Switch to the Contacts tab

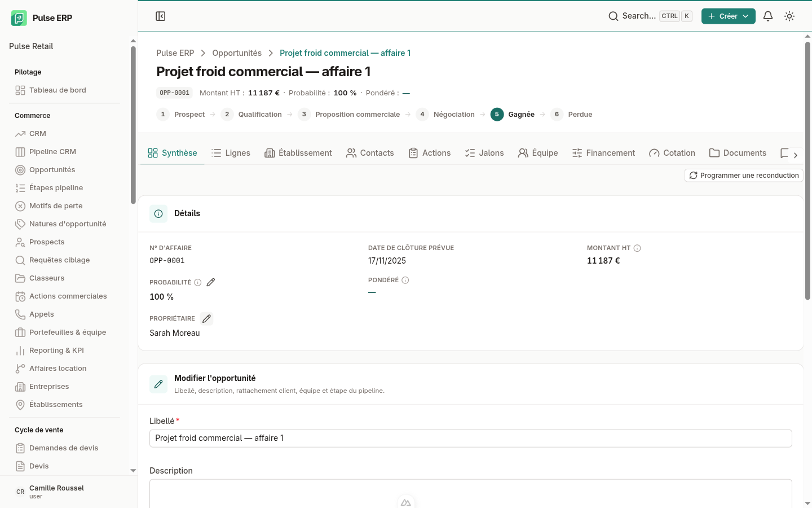[370, 153]
